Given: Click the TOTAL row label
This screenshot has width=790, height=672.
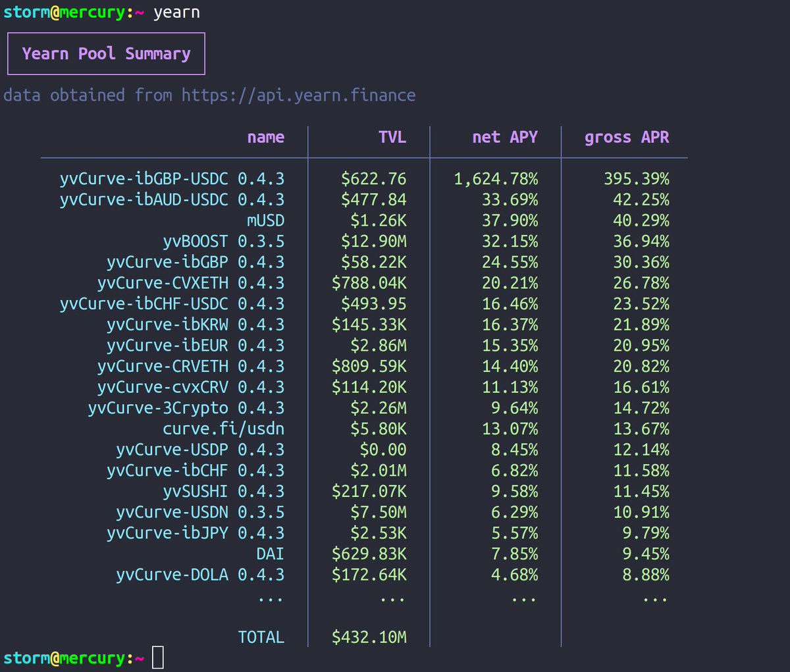Looking at the screenshot, I should [x=261, y=637].
